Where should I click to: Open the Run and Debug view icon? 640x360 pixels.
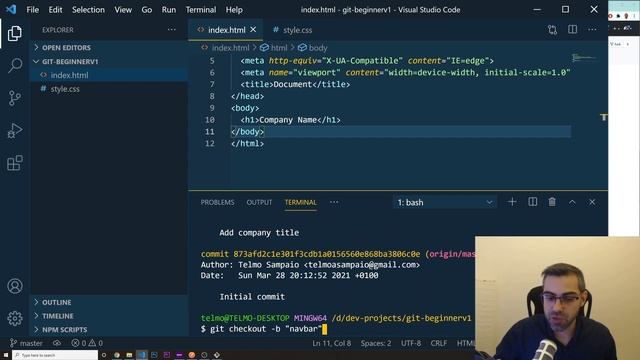15,131
